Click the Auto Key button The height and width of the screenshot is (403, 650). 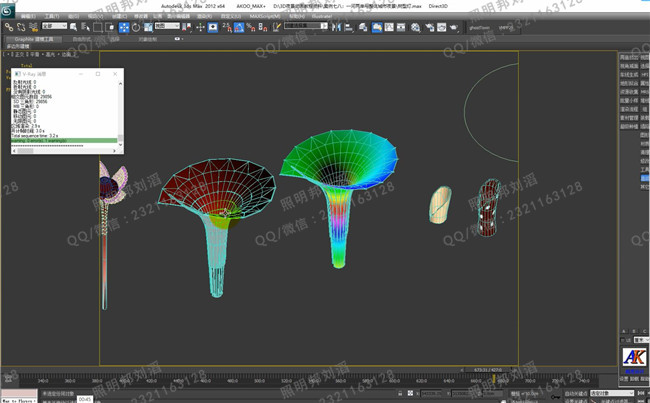[576, 393]
